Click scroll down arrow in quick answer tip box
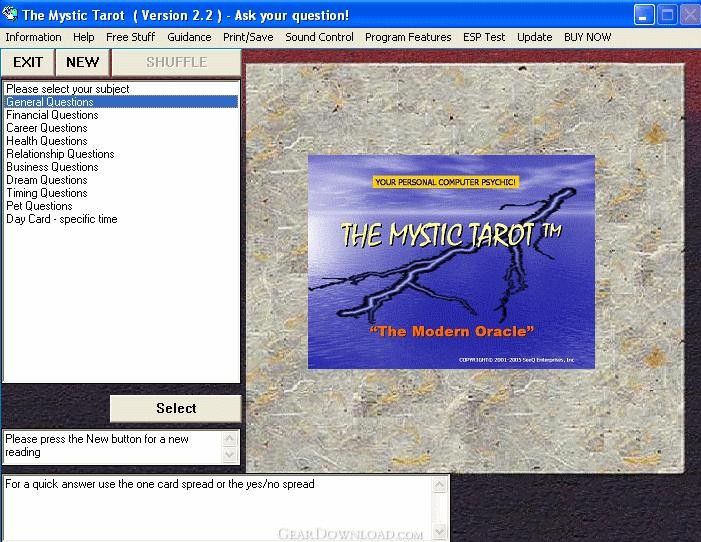The image size is (701, 542). [440, 532]
